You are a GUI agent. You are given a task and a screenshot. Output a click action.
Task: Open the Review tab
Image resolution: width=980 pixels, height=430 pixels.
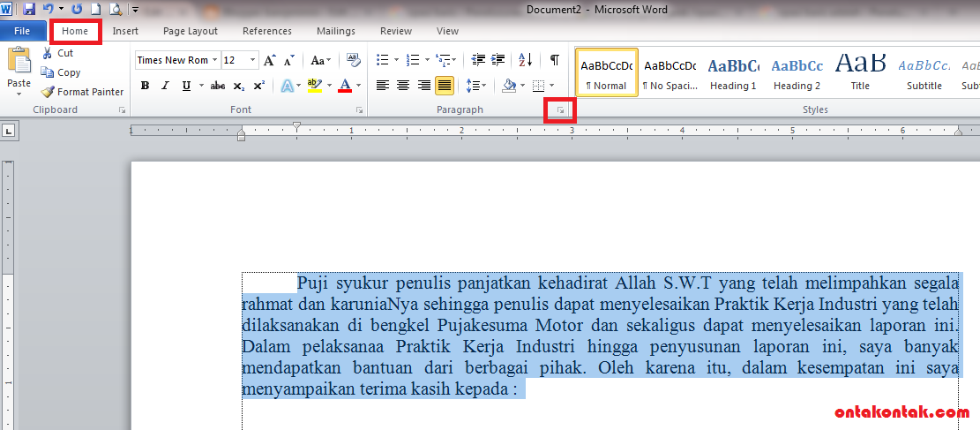pyautogui.click(x=396, y=31)
